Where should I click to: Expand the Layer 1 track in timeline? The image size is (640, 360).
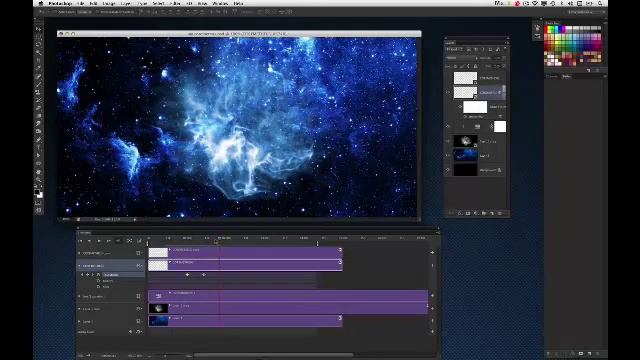point(79,322)
